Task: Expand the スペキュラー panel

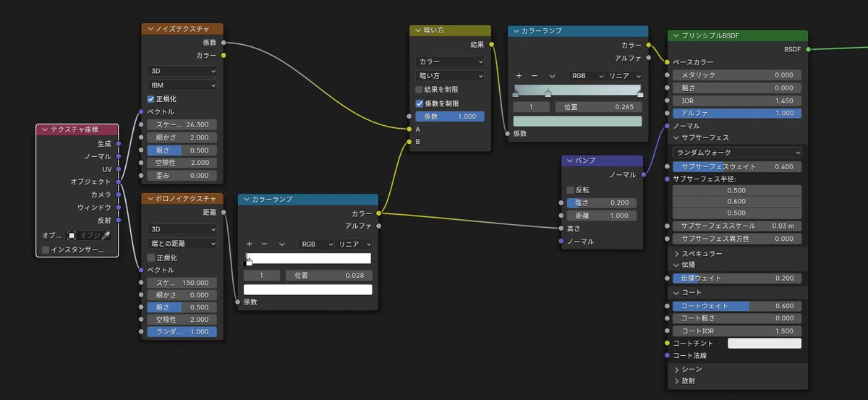Action: (676, 254)
